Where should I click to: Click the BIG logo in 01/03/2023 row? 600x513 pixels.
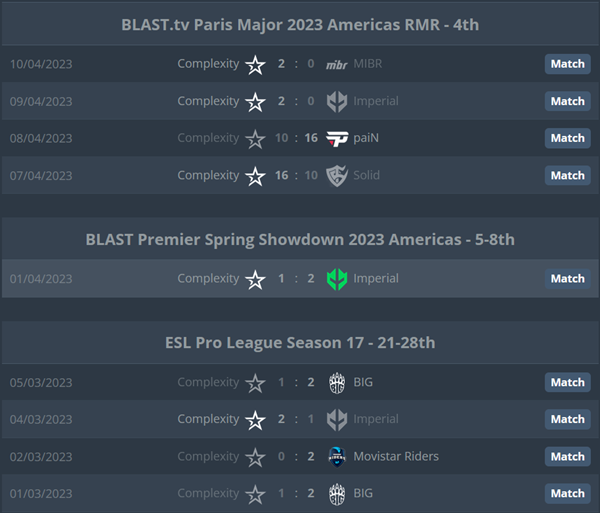click(337, 494)
